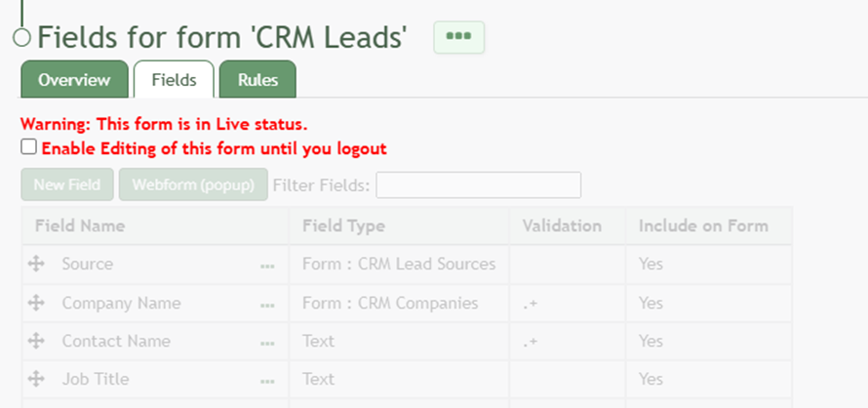868x408 pixels.
Task: Click the Validation column header
Action: (562, 226)
